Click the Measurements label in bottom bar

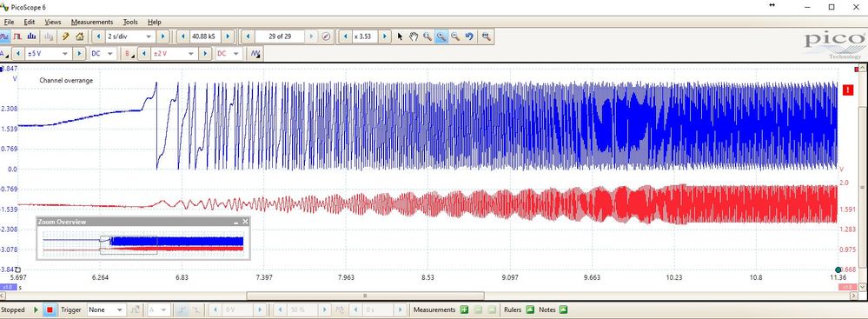coord(434,310)
